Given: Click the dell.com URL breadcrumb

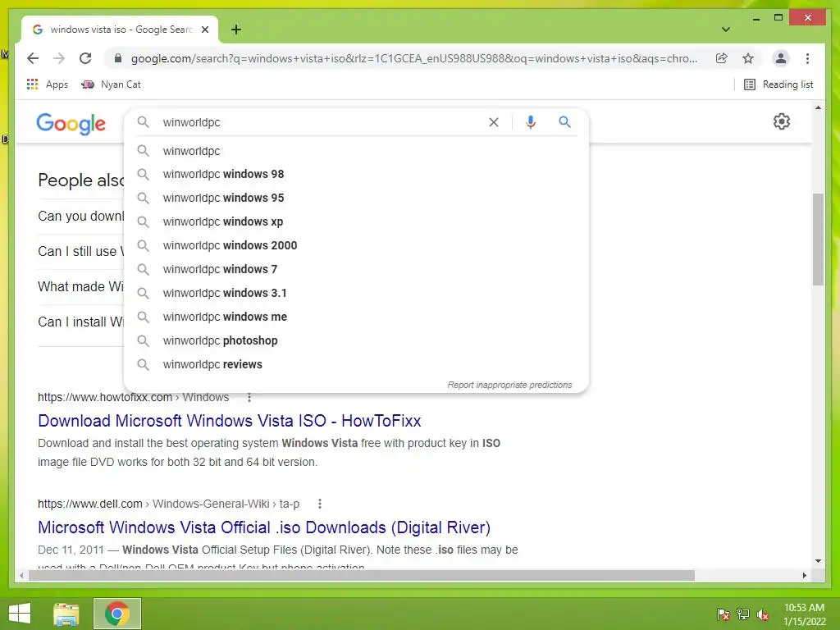Looking at the screenshot, I should click(x=168, y=504).
